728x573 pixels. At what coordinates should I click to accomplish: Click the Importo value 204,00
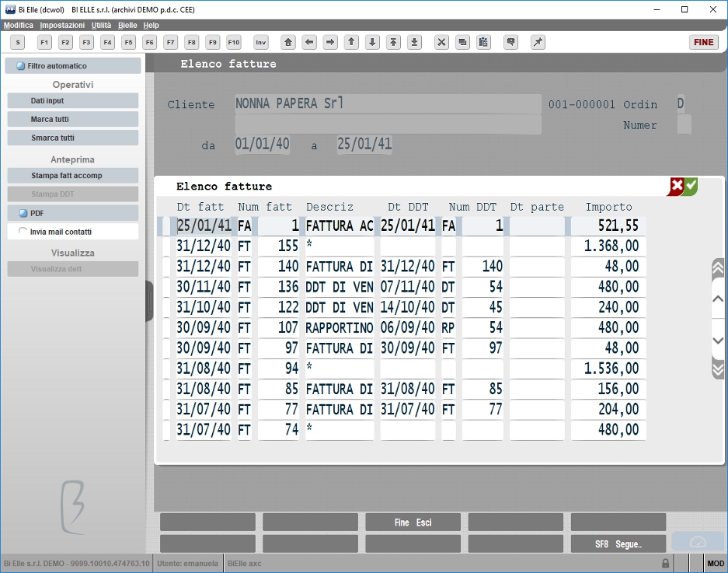[608, 410]
